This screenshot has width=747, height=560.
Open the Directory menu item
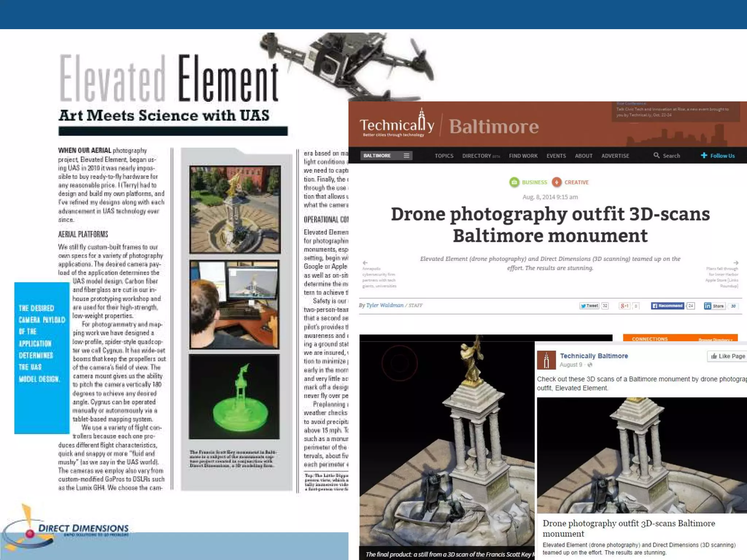[477, 156]
